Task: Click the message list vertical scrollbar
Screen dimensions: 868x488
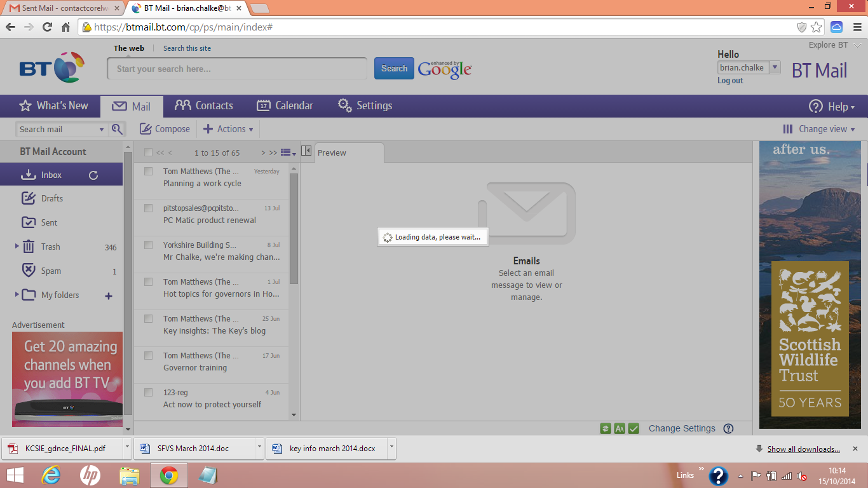Action: (294, 229)
